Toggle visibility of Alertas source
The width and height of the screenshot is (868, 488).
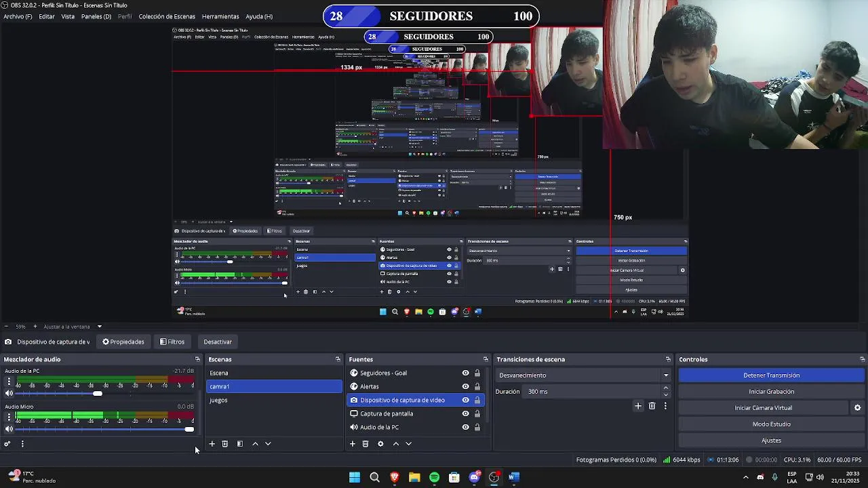pyautogui.click(x=465, y=386)
